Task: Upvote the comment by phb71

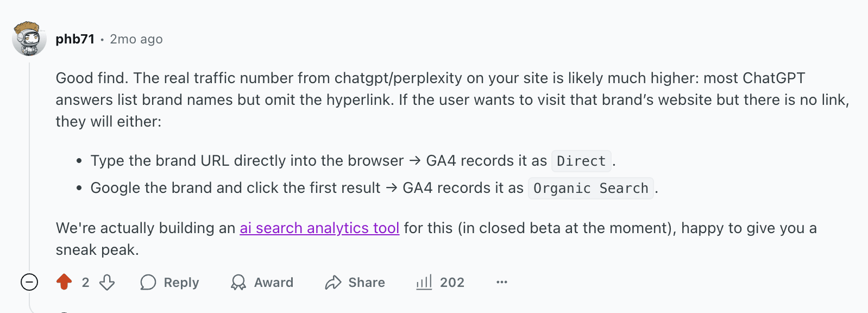Action: 64,282
